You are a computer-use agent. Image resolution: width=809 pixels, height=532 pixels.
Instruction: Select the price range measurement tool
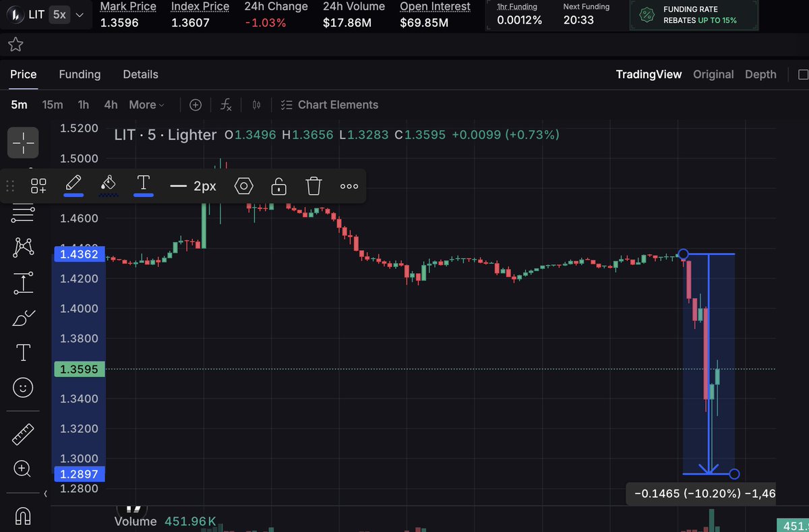pos(24,283)
